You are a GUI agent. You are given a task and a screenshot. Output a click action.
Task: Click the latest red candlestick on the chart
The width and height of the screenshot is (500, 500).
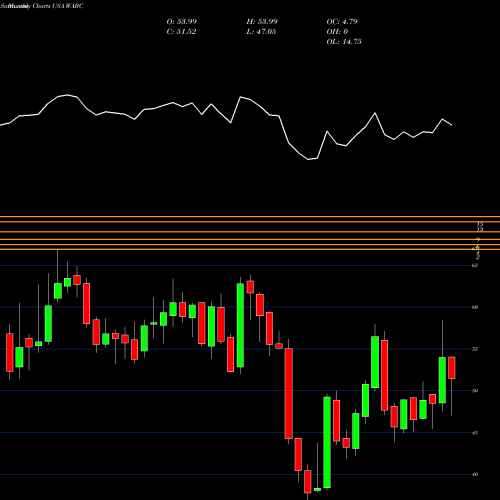452,368
